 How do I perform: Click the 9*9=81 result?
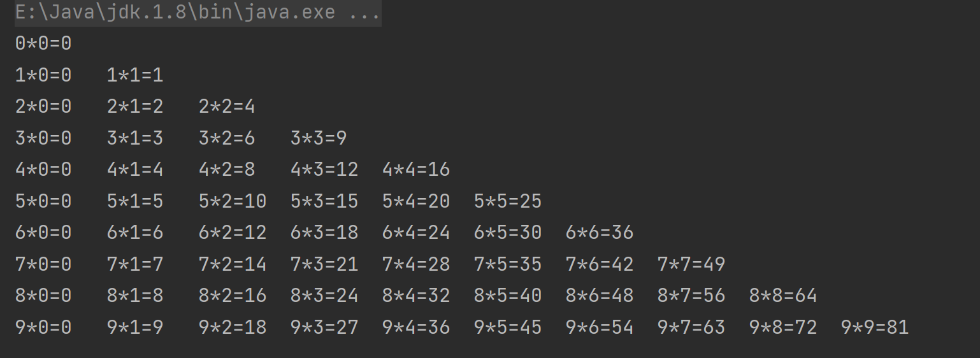tap(875, 327)
